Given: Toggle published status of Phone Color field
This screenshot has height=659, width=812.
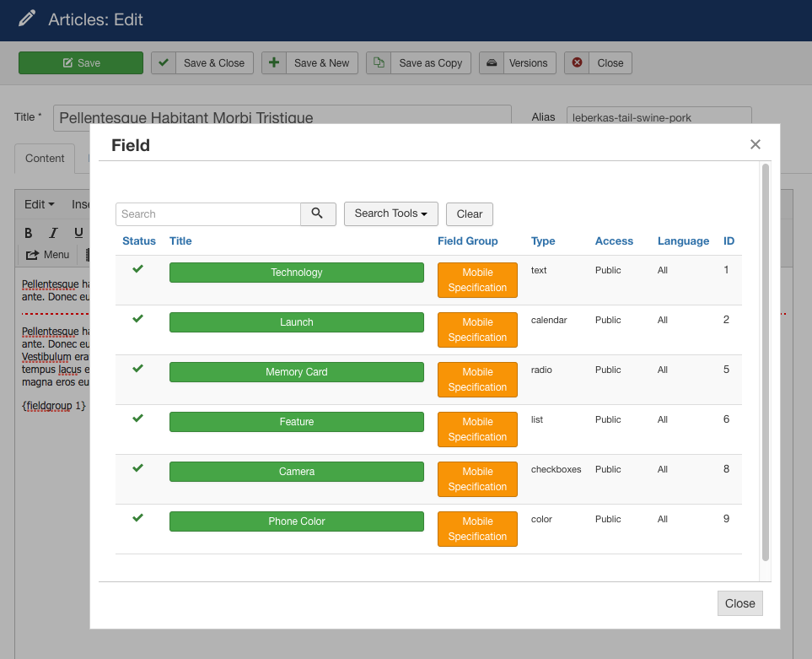Looking at the screenshot, I should [x=138, y=518].
